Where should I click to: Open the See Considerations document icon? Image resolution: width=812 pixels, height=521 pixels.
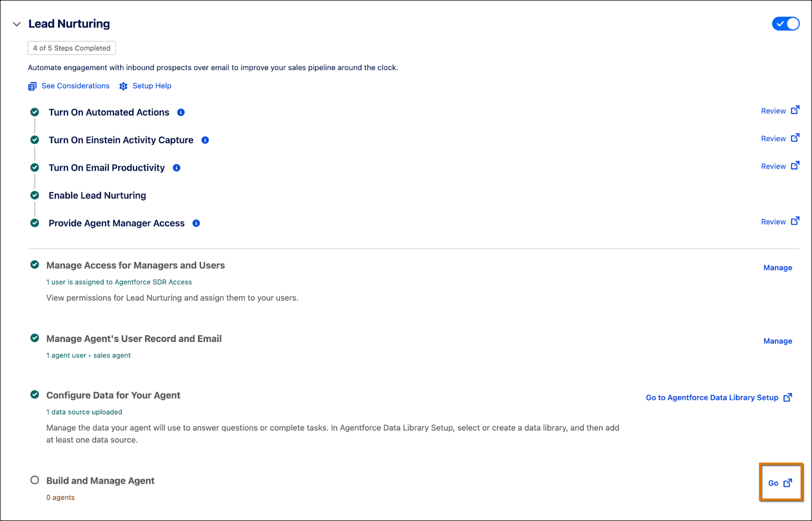tap(32, 86)
